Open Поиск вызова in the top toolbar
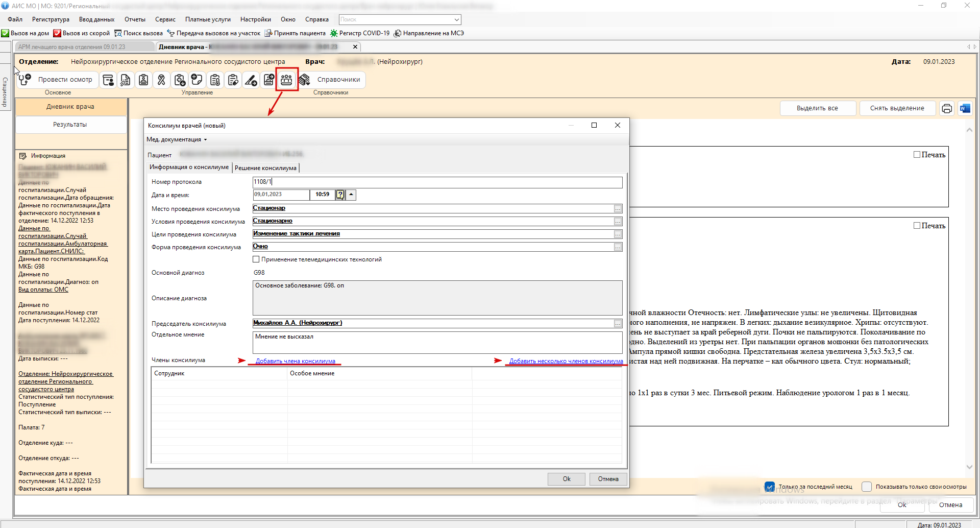This screenshot has height=528, width=980. [138, 33]
